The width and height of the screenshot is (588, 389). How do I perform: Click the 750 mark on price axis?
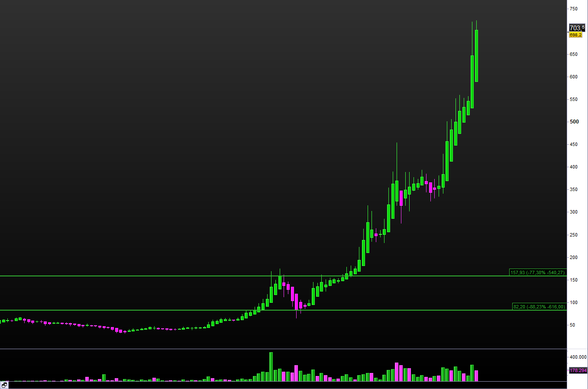pyautogui.click(x=573, y=9)
